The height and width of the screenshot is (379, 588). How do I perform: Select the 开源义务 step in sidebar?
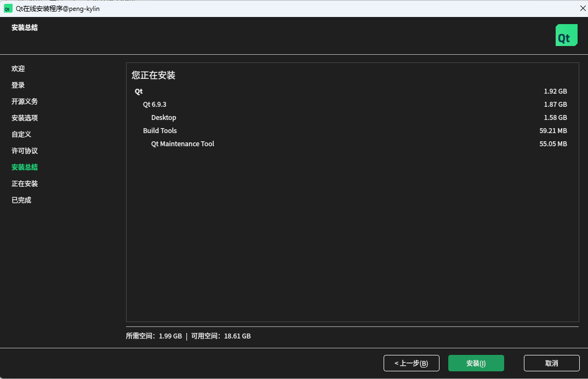pos(24,101)
